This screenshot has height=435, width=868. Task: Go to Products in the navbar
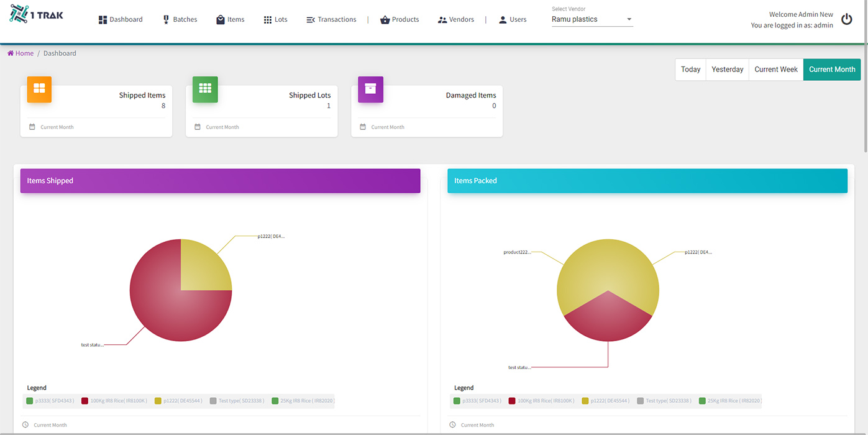400,20
